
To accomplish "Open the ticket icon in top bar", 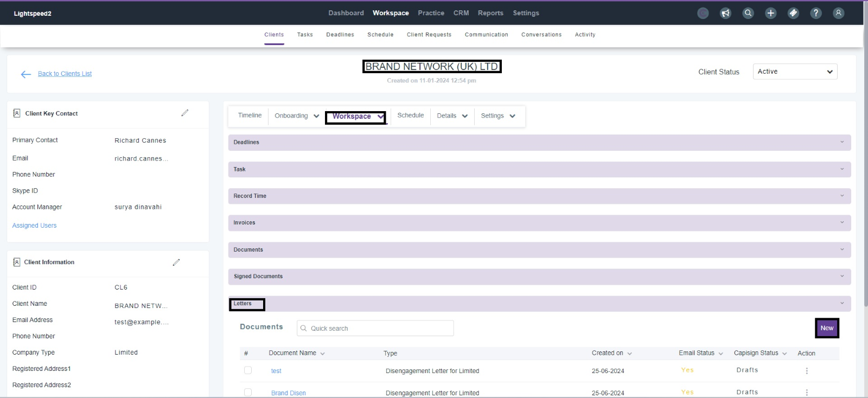I will coord(793,13).
